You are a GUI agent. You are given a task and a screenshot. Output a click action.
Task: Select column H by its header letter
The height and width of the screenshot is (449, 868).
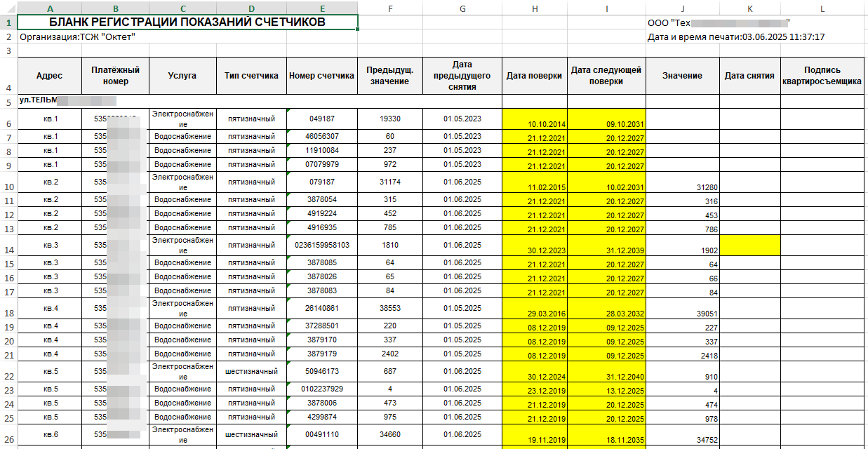pyautogui.click(x=535, y=8)
